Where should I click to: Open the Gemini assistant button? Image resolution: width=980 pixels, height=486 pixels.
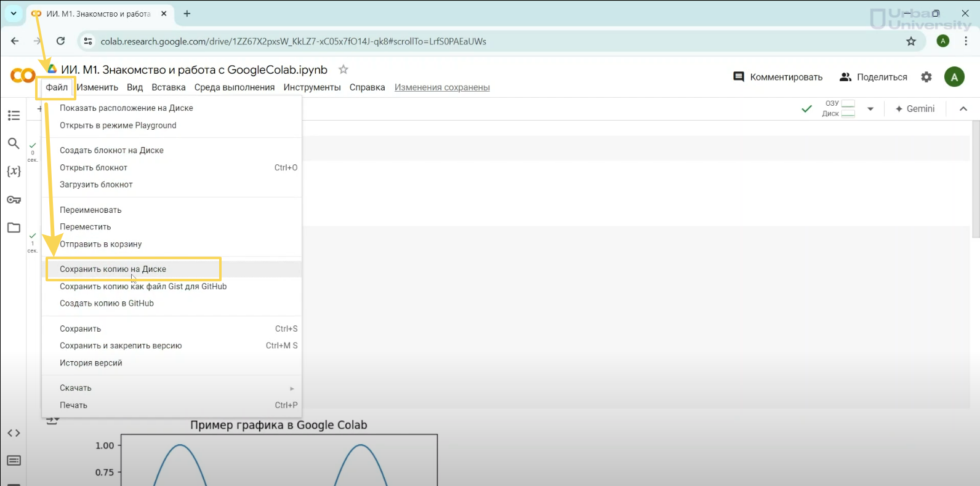point(915,109)
